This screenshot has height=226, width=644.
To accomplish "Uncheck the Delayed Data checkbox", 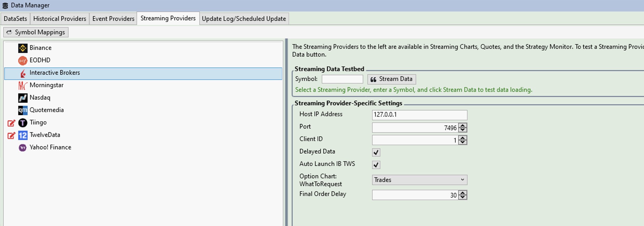I will 376,152.
